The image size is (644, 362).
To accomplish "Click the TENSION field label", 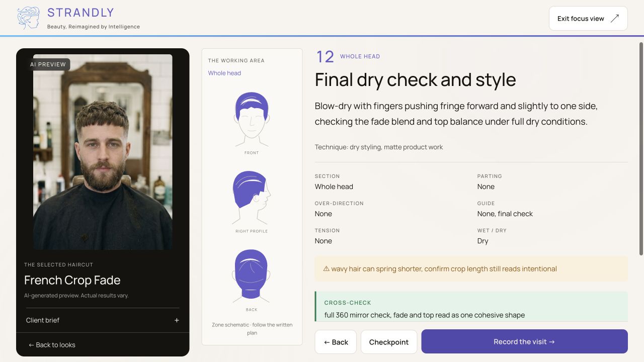I will coord(327,230).
